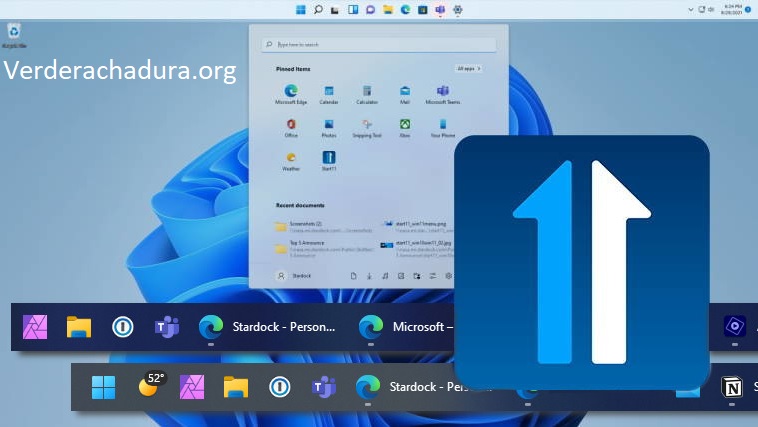Open the 52° weather widget
Screen dimensions: 758x427
click(x=152, y=384)
